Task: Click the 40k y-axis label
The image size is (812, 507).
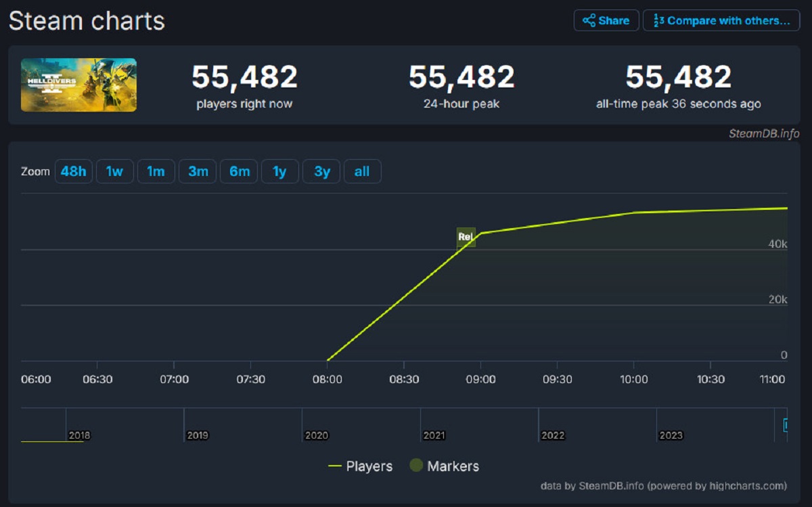Action: [x=778, y=244]
